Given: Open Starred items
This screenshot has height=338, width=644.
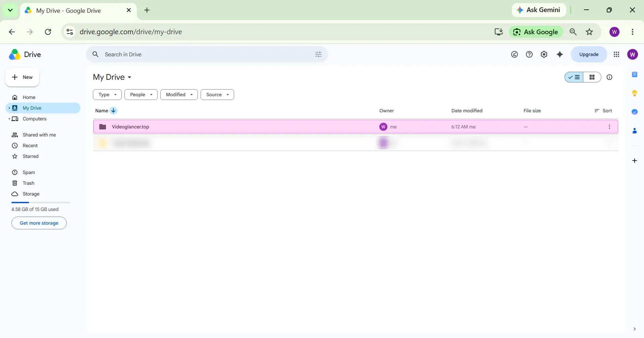Looking at the screenshot, I should 43,156.
